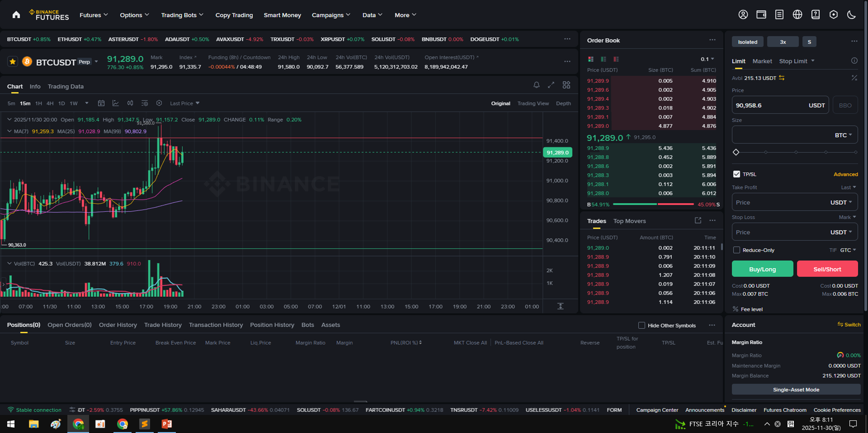
Task: Open the Position History tab
Action: pos(272,325)
